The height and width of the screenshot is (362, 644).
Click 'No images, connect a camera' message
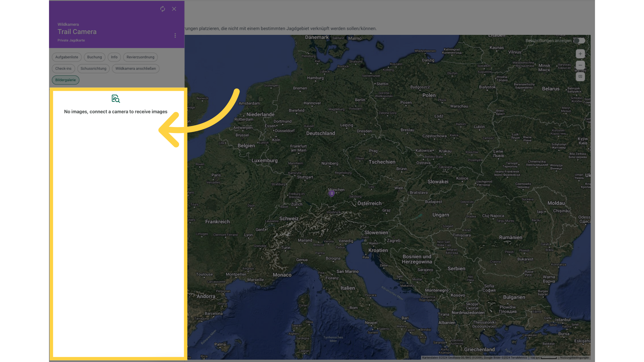(x=116, y=112)
